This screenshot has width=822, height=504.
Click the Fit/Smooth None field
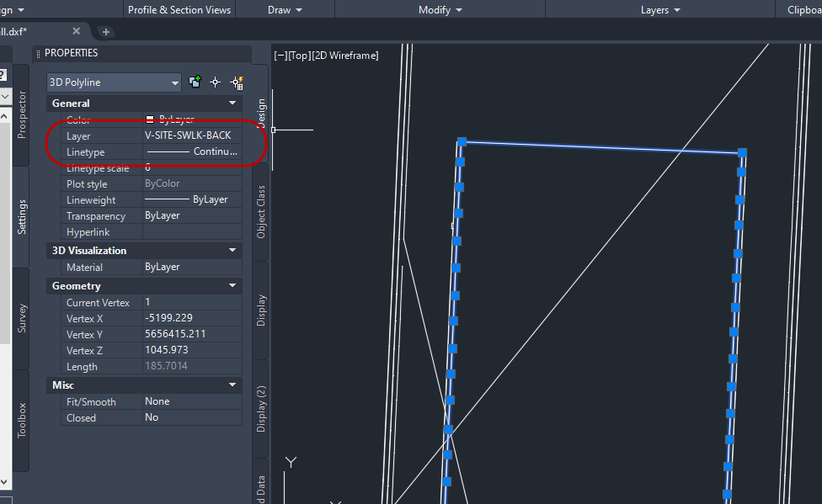pyautogui.click(x=192, y=401)
